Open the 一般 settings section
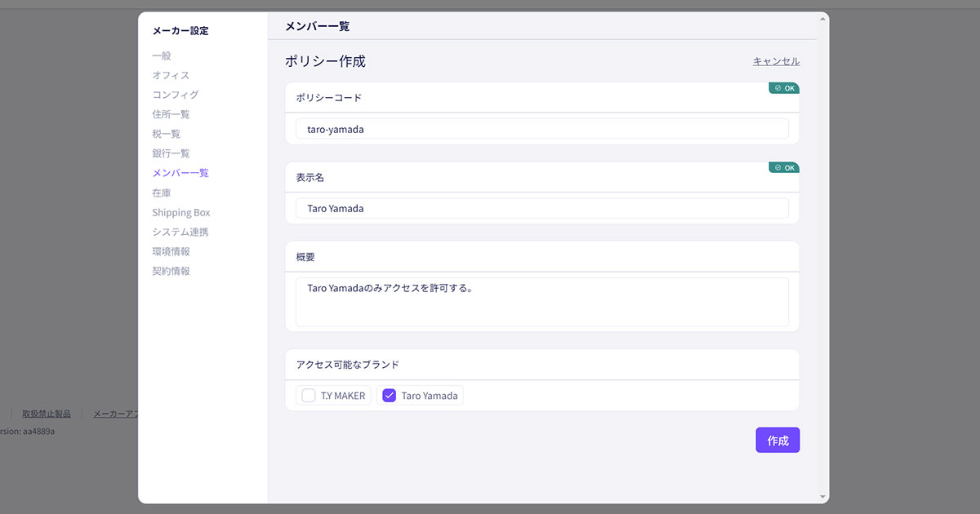Viewport: 980px width, 514px height. 161,55
